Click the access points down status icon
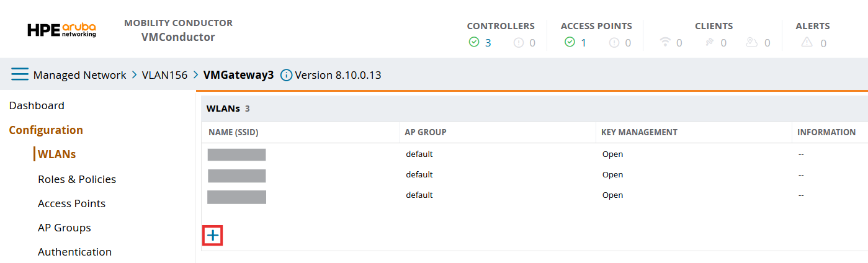 pos(614,43)
